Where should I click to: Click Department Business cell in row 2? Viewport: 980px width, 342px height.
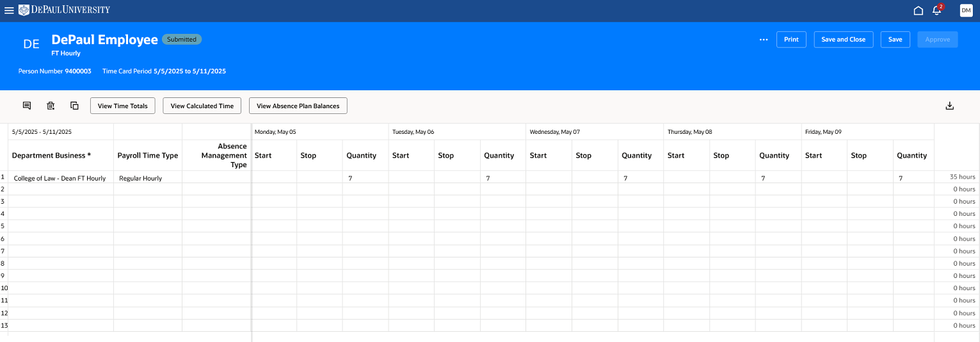coord(61,189)
